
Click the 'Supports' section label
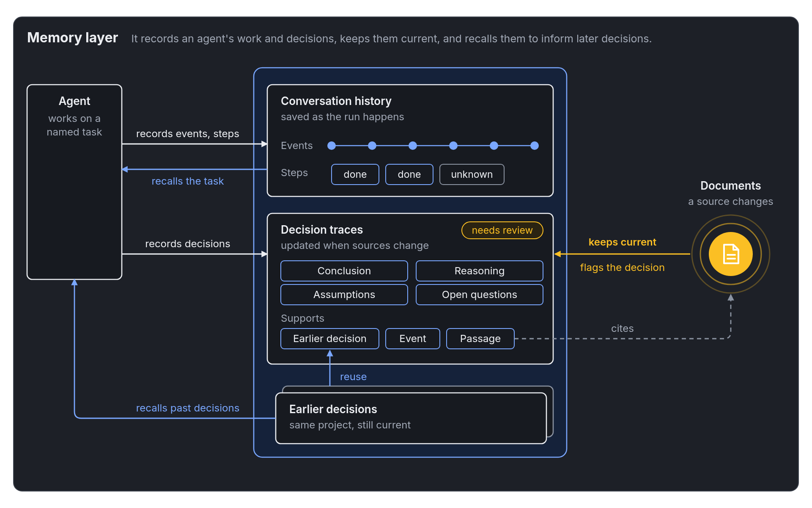coord(302,318)
